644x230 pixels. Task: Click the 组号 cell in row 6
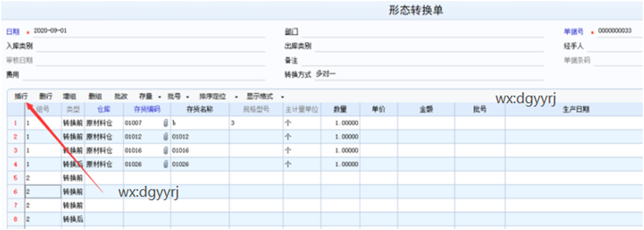(43, 192)
